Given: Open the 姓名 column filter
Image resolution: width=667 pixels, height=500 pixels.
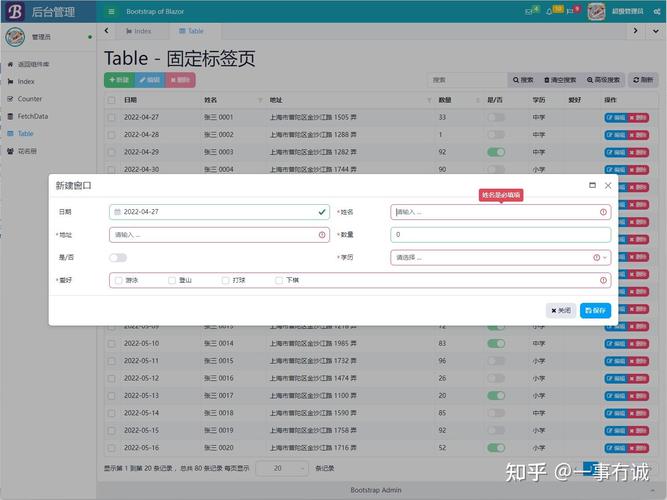Looking at the screenshot, I should coord(260,100).
